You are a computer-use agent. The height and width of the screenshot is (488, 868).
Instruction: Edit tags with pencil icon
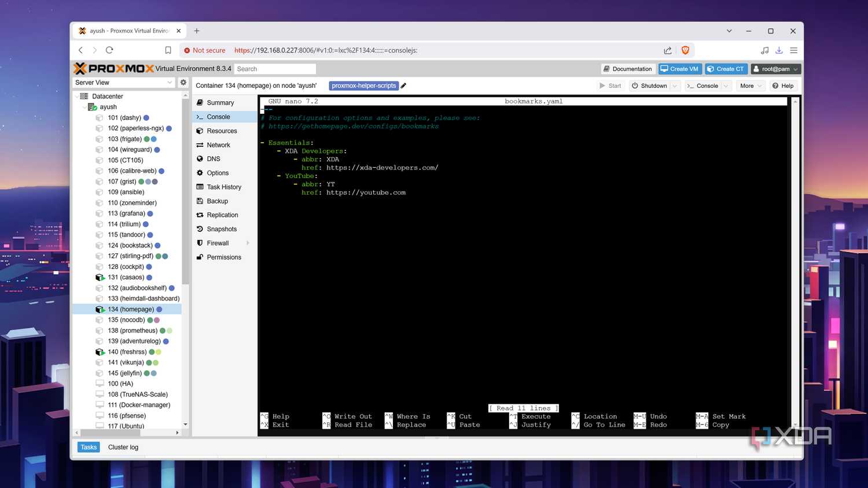pos(403,86)
